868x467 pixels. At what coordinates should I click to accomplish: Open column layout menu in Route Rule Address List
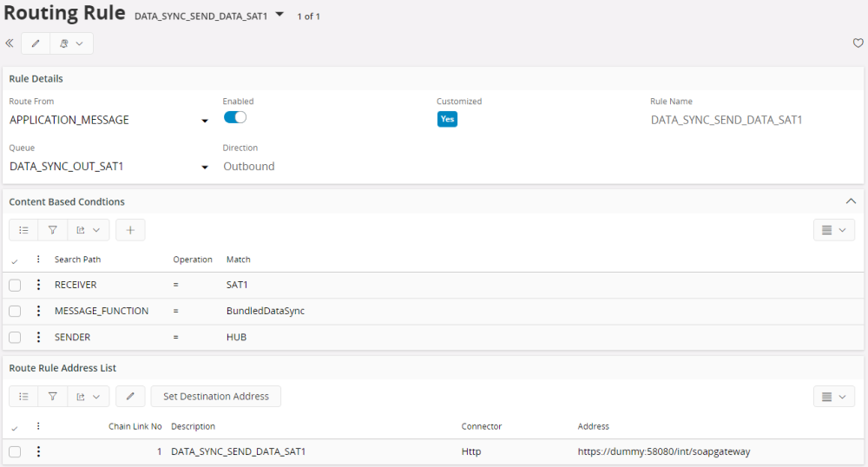click(834, 397)
